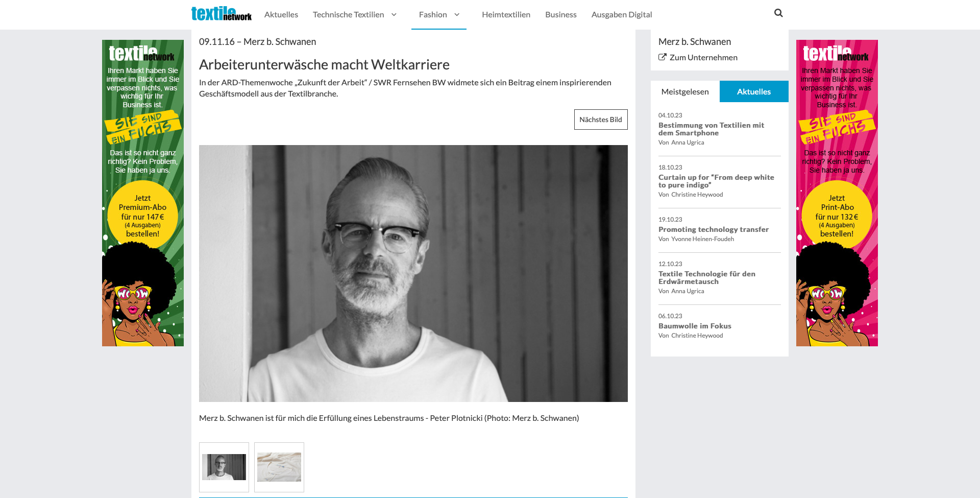Click the Nächstes Bild button
980x498 pixels.
(x=601, y=120)
